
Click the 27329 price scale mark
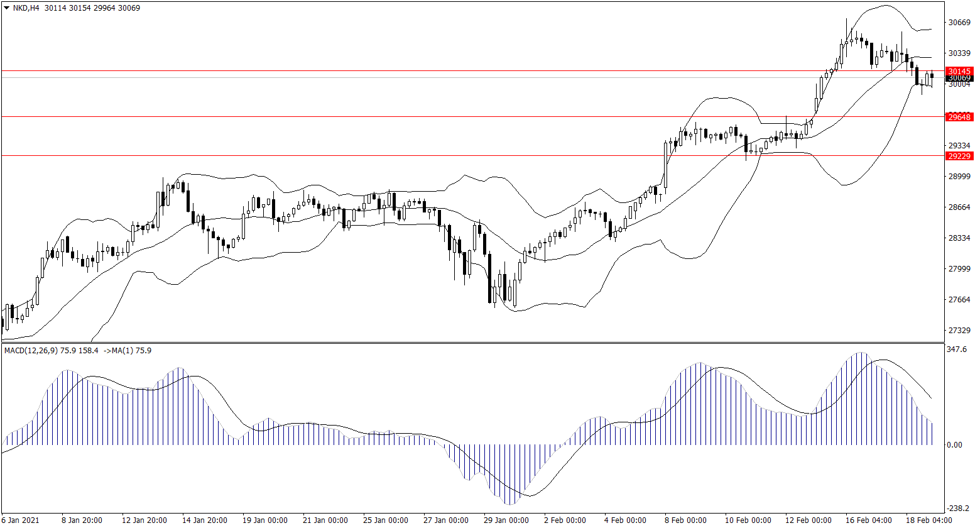(959, 331)
